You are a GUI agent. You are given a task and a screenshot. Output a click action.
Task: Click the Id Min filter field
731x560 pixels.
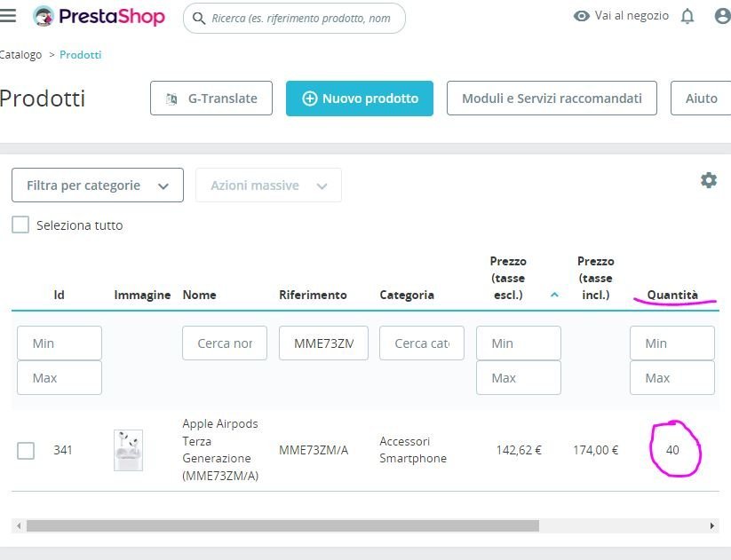tap(60, 343)
